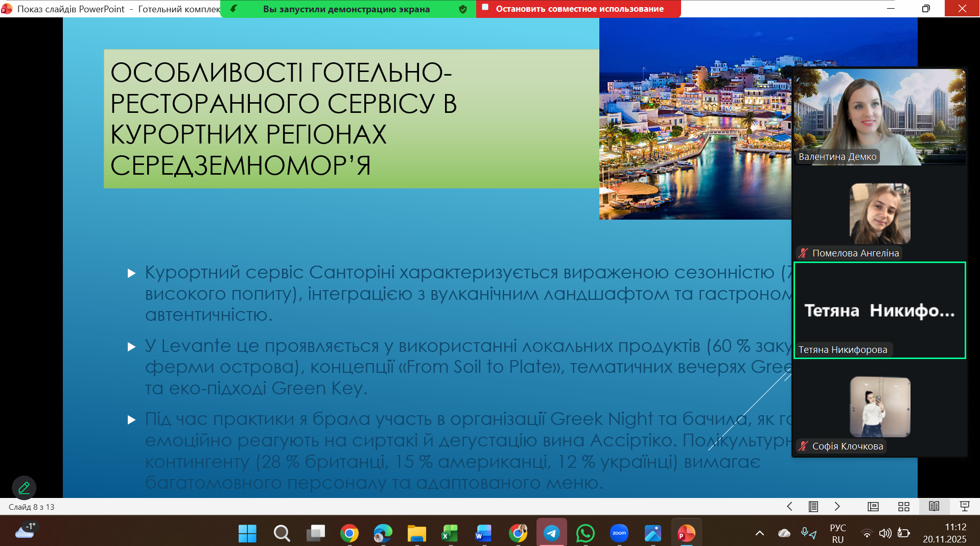The width and height of the screenshot is (980, 546).
Task: Open the Photos app on the taskbar
Action: 653,533
